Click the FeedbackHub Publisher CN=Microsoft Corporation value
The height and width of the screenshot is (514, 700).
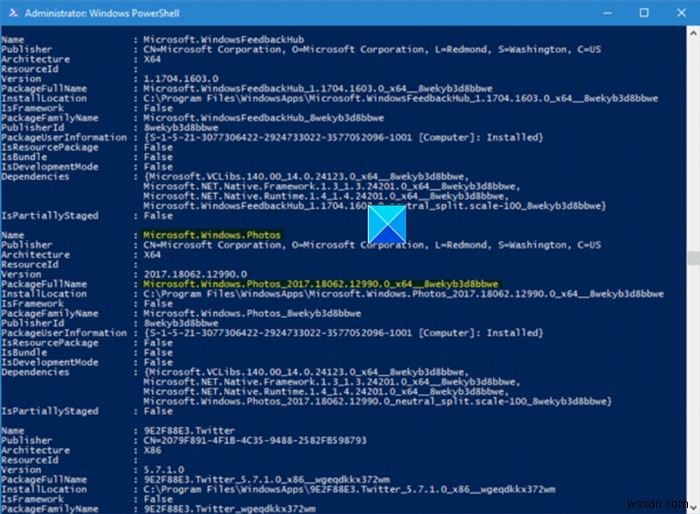[x=372, y=49]
